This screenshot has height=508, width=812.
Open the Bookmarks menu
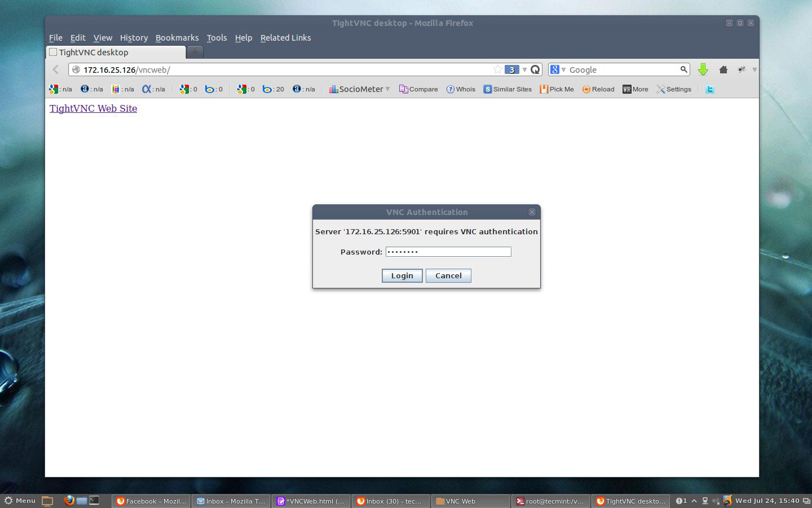(x=177, y=38)
